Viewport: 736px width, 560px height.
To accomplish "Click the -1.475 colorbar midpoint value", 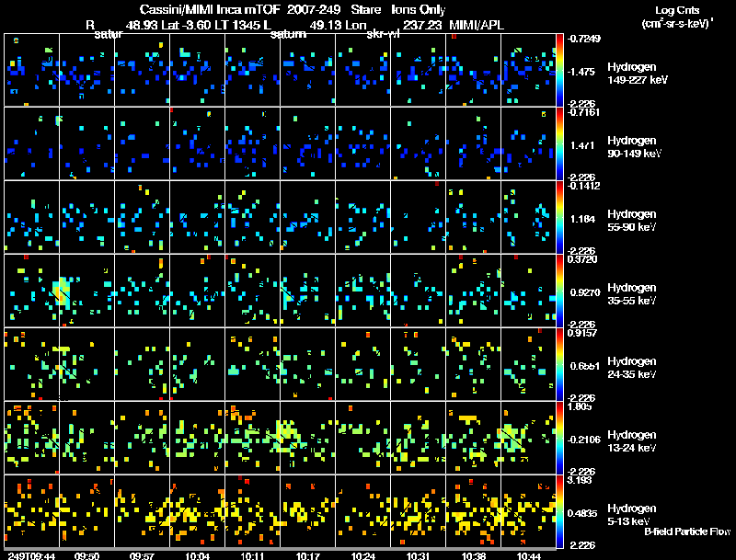I will (581, 72).
